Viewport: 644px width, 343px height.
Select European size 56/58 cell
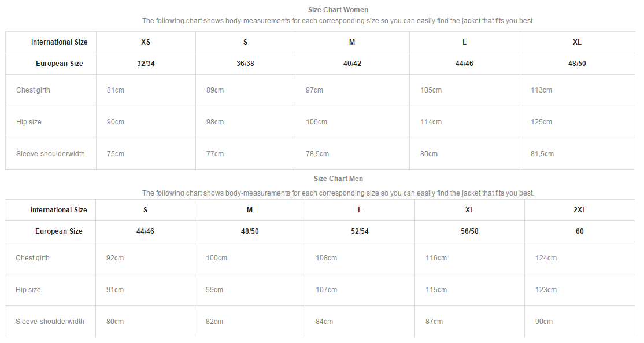pos(469,231)
